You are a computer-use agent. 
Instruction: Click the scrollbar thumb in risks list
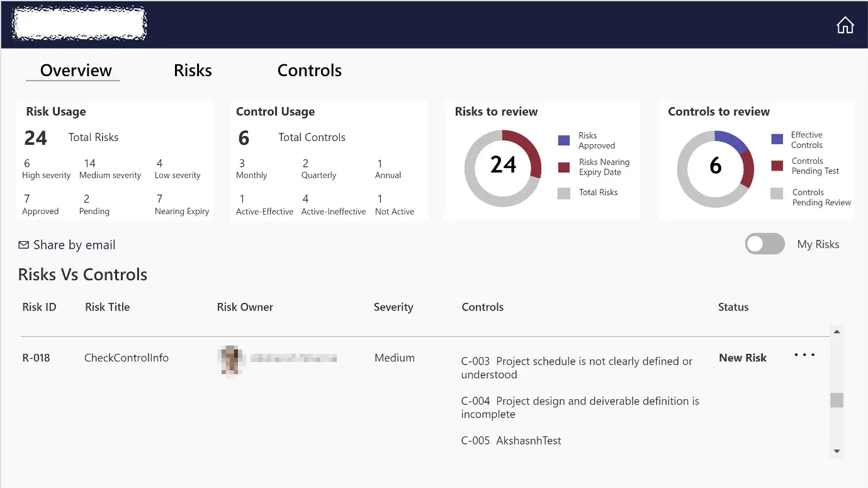837,400
